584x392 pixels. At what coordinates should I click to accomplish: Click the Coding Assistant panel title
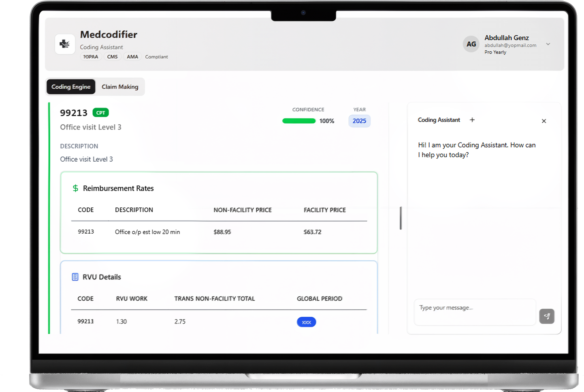tap(439, 120)
